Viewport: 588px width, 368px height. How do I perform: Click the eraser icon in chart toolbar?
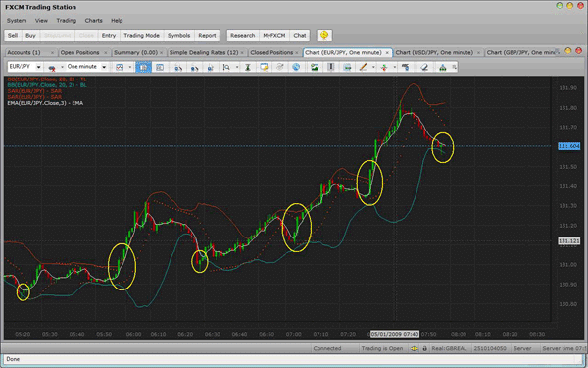(423, 67)
